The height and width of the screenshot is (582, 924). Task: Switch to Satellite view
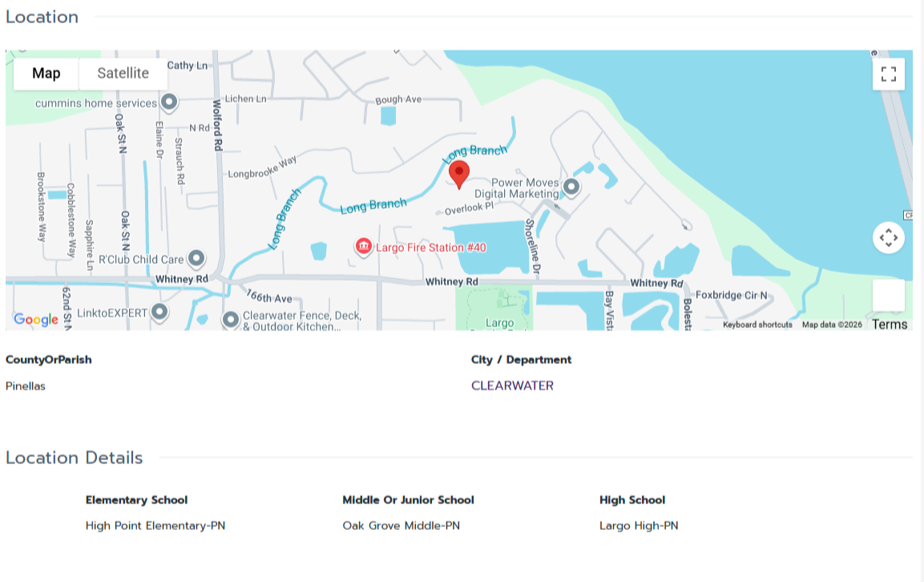123,73
